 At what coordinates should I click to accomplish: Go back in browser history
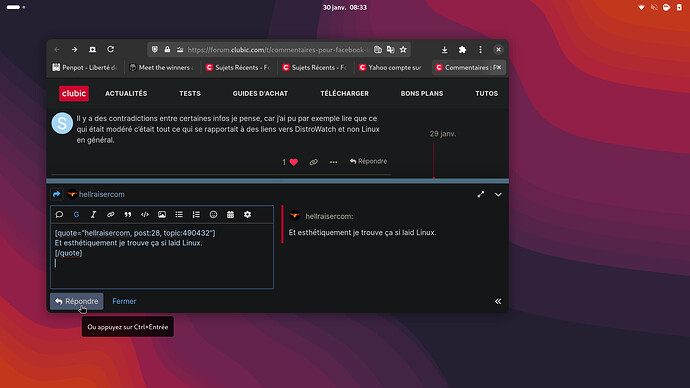57,50
